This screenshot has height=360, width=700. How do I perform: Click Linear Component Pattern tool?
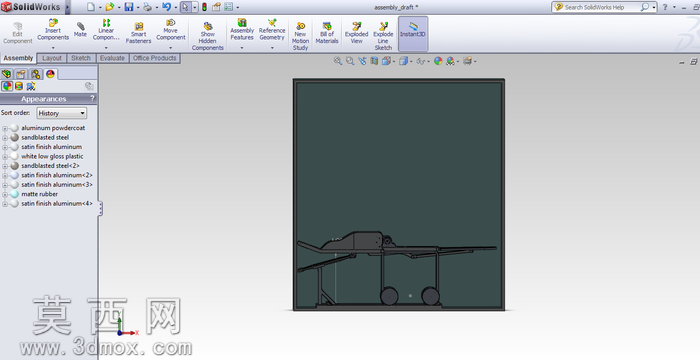(106, 30)
